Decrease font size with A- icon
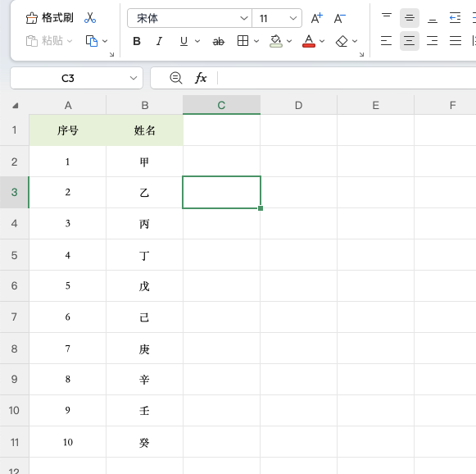476x474 pixels. pos(339,18)
